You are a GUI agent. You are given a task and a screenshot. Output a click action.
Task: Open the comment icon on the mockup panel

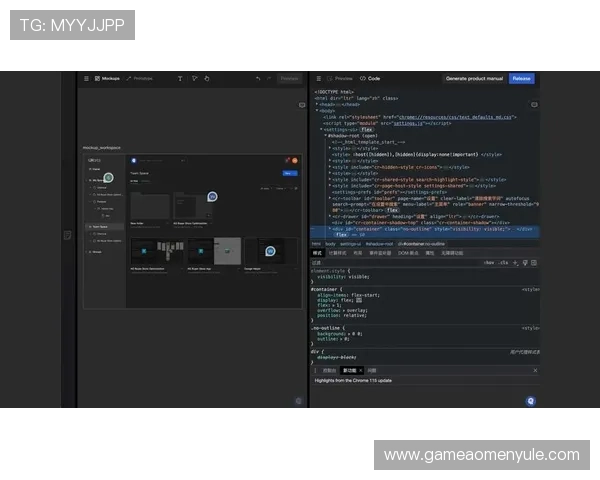[302, 104]
